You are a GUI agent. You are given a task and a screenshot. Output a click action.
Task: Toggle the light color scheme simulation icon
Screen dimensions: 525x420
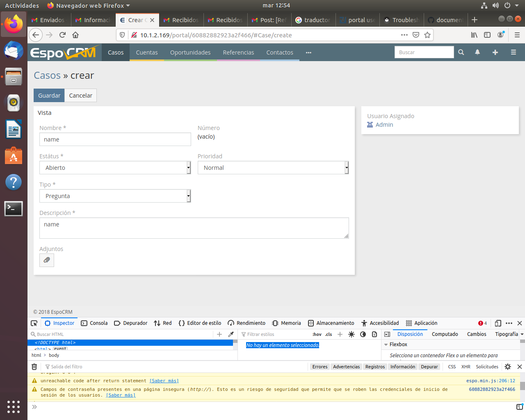pyautogui.click(x=352, y=334)
